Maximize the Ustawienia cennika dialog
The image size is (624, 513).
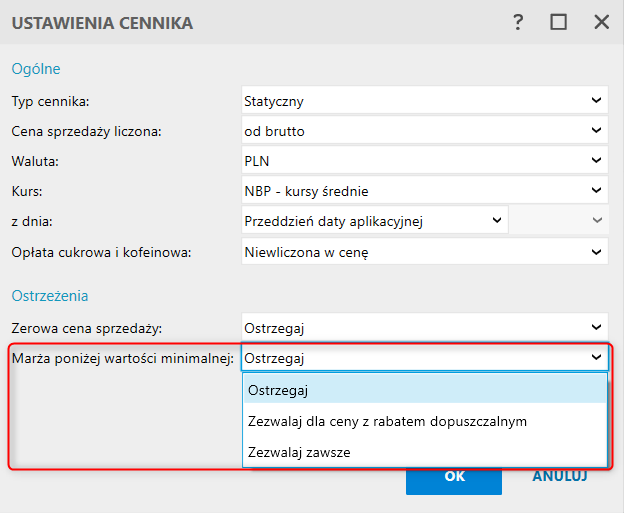click(x=558, y=22)
